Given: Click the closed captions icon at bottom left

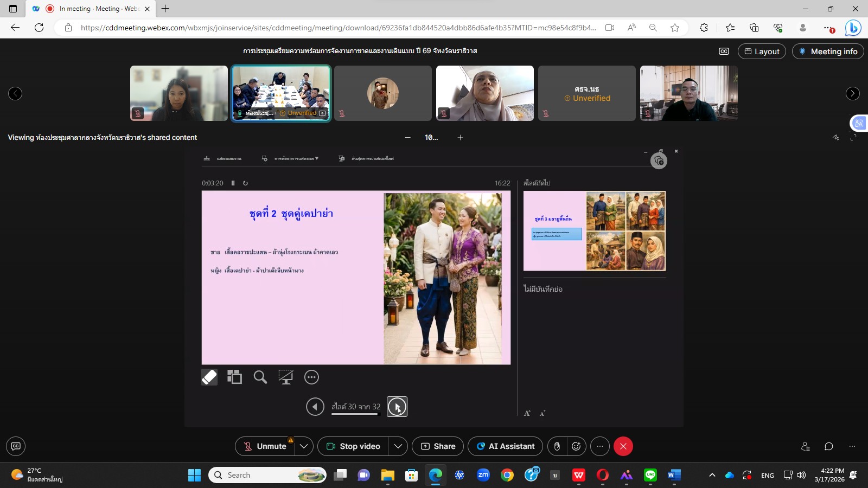Looking at the screenshot, I should 16,446.
